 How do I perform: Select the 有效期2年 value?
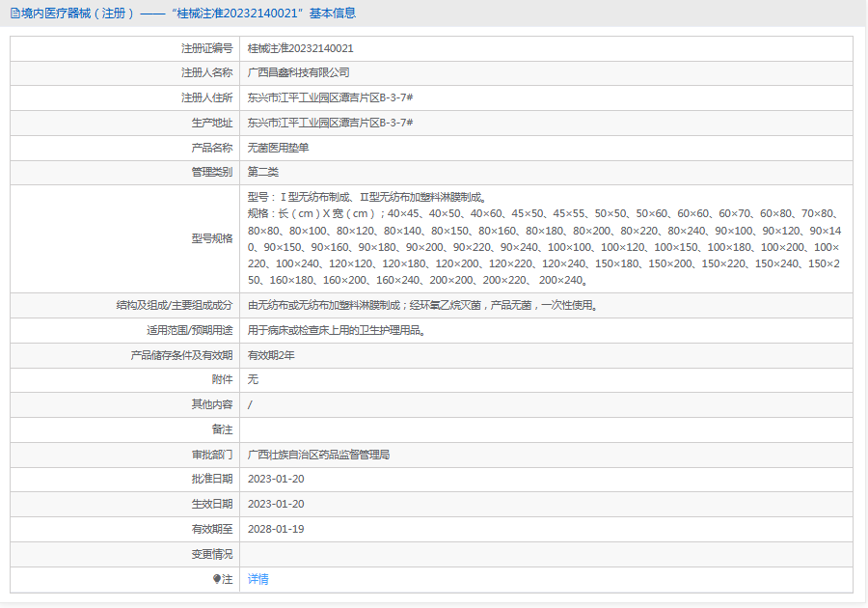271,355
